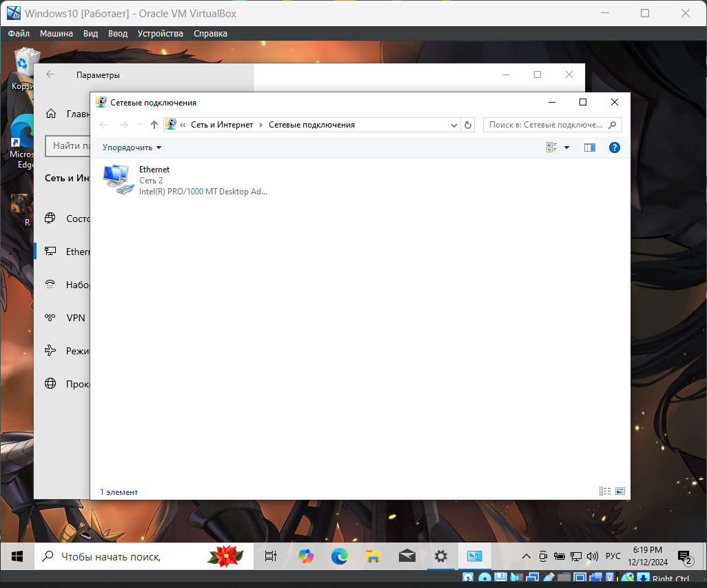
Task: Click Сеть и Интернет breadcrumb
Action: tap(222, 125)
